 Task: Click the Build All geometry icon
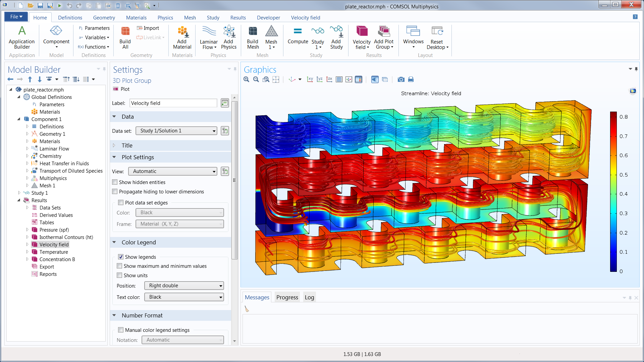click(x=125, y=37)
